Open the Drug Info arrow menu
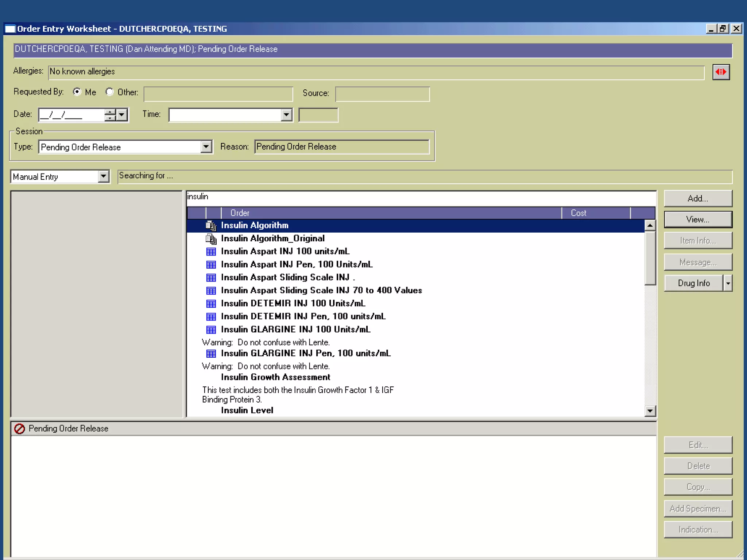The image size is (747, 560). point(728,283)
